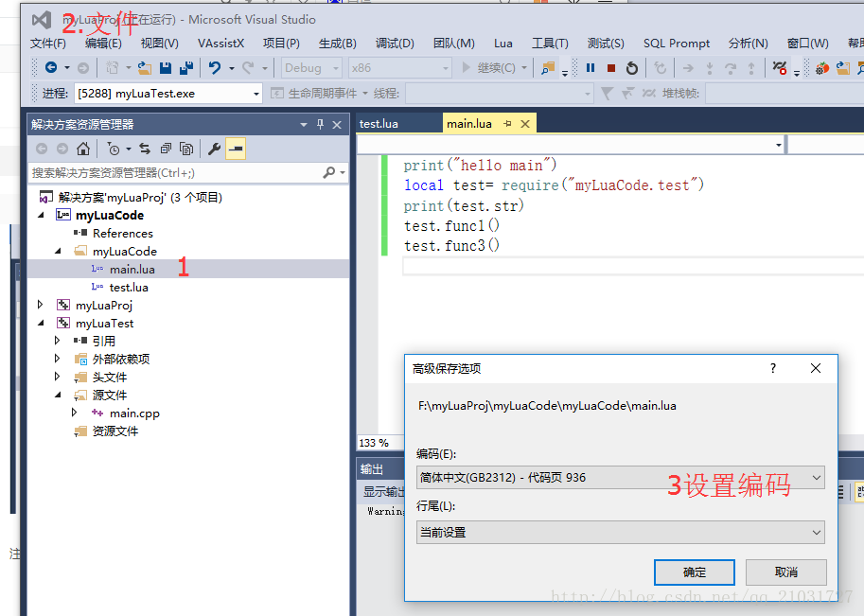This screenshot has width=864, height=616.
Task: Open the Solution Explorer window options arrow
Action: point(304,125)
